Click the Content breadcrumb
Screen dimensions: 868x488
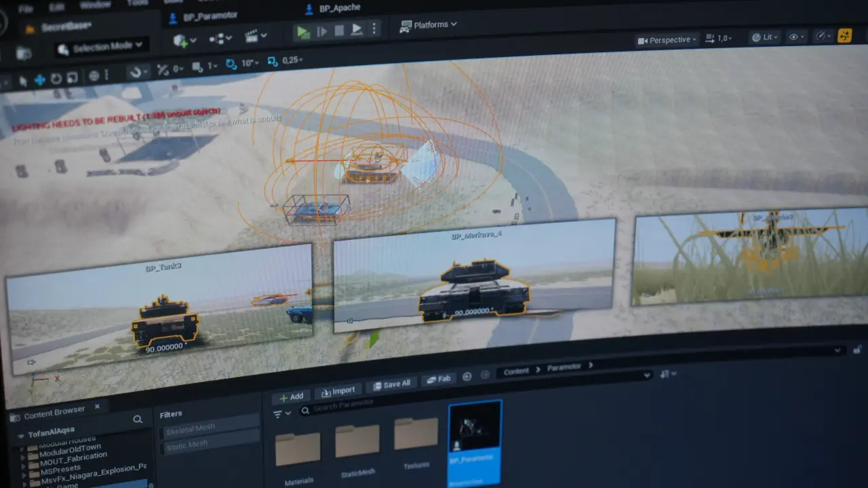pyautogui.click(x=516, y=371)
